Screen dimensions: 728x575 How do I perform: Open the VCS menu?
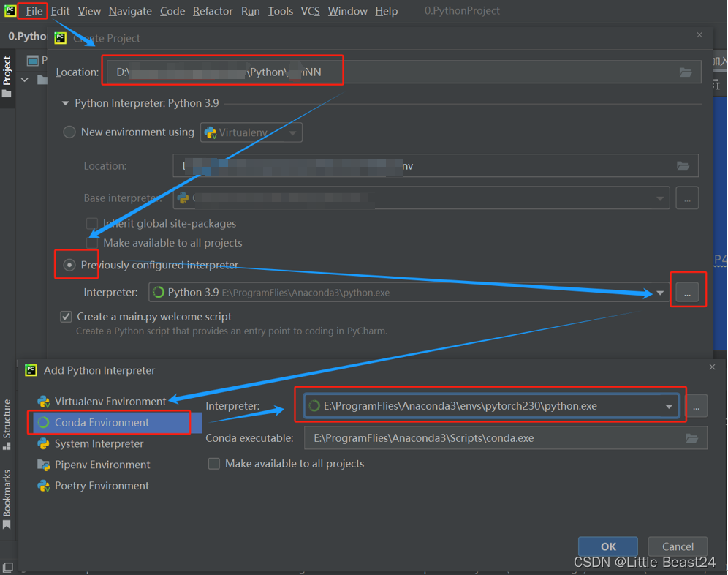tap(310, 11)
